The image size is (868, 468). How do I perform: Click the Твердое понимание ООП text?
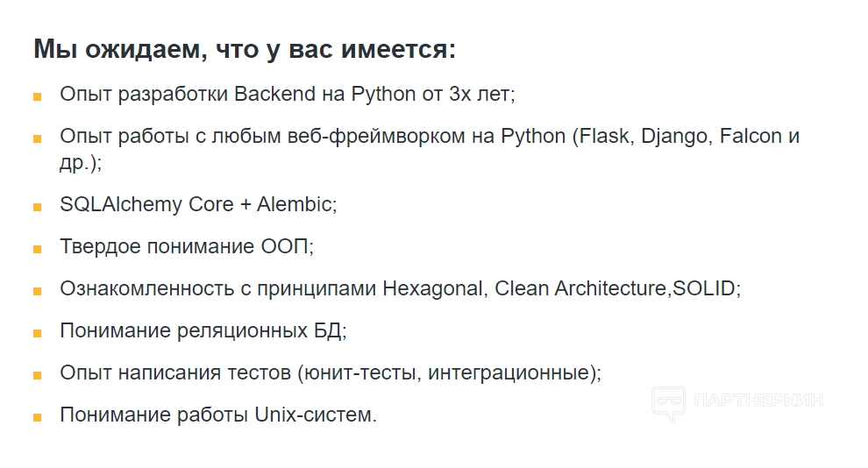click(186, 246)
